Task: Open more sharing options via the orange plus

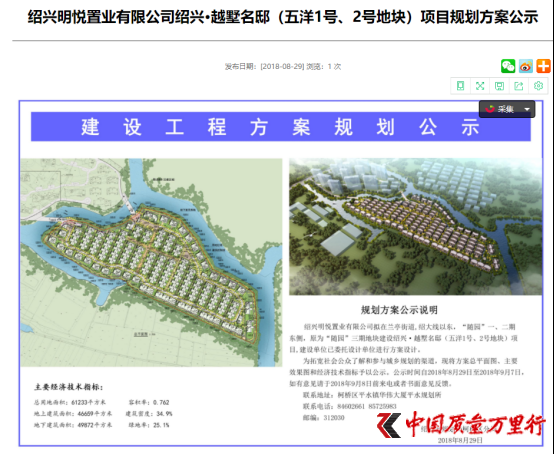Action: tap(543, 66)
